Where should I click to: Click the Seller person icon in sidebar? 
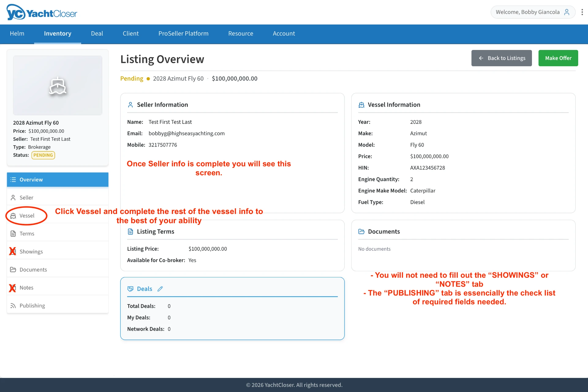tap(13, 198)
